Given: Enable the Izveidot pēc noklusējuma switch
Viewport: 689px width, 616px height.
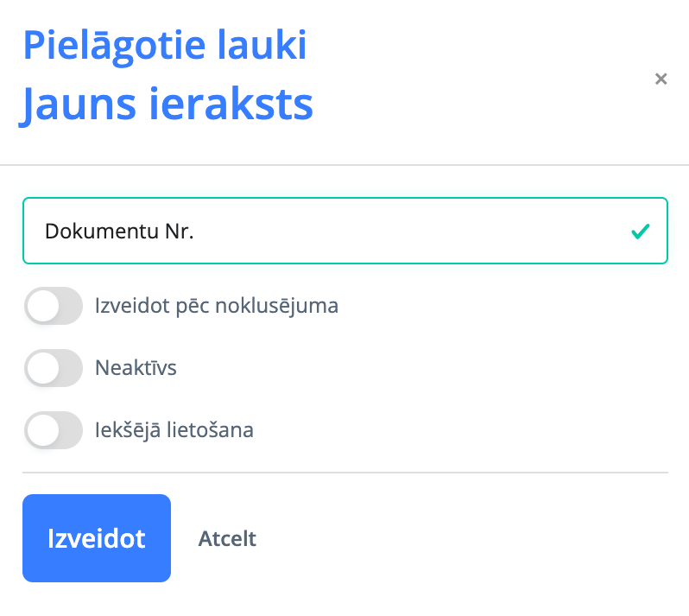Looking at the screenshot, I should (x=54, y=306).
